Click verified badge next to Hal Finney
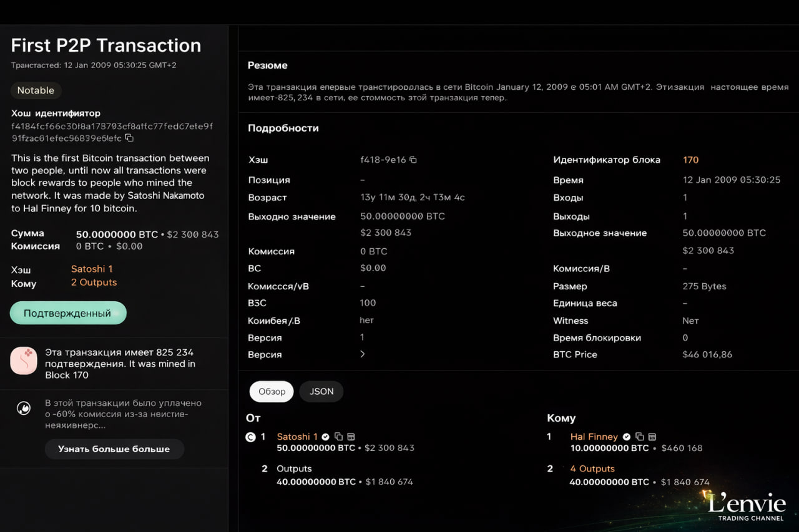Viewport: 799px width, 532px height. coord(627,437)
